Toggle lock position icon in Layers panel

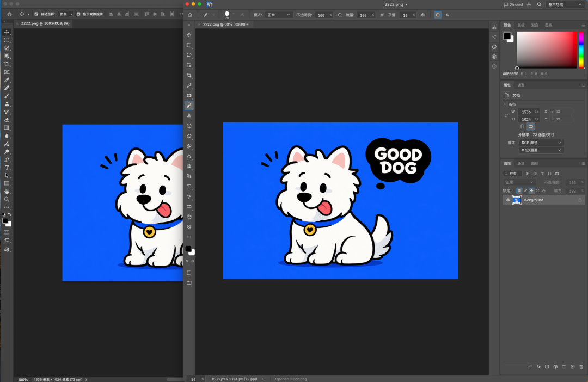pyautogui.click(x=531, y=191)
